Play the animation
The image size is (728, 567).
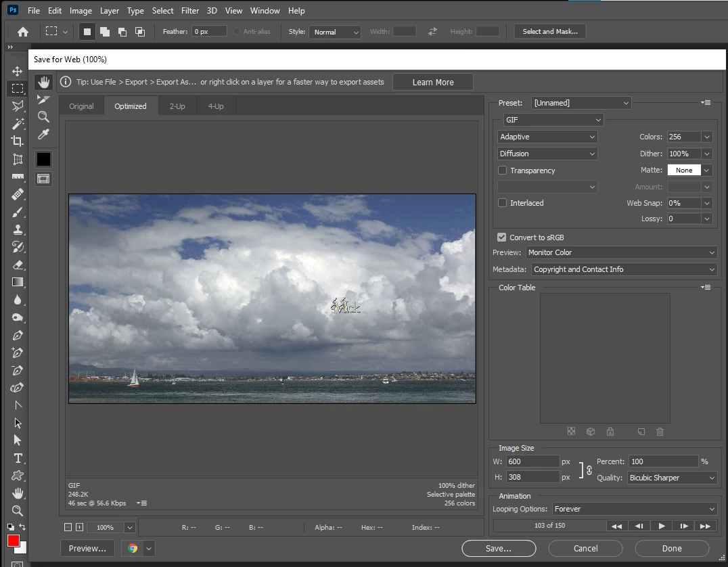[x=662, y=526]
